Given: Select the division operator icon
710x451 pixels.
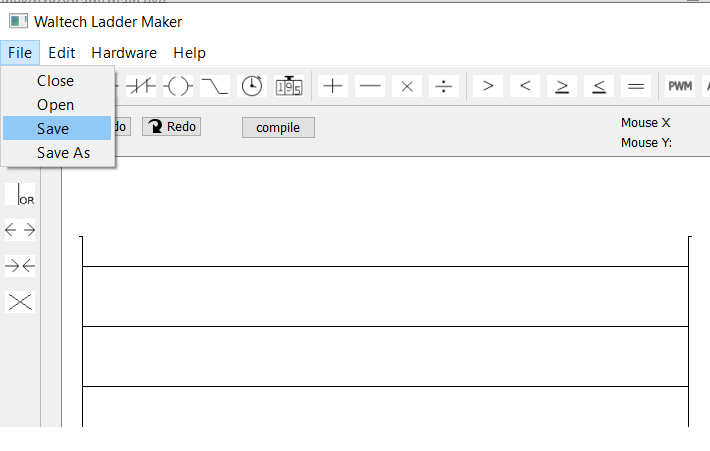Looking at the screenshot, I should (x=443, y=86).
